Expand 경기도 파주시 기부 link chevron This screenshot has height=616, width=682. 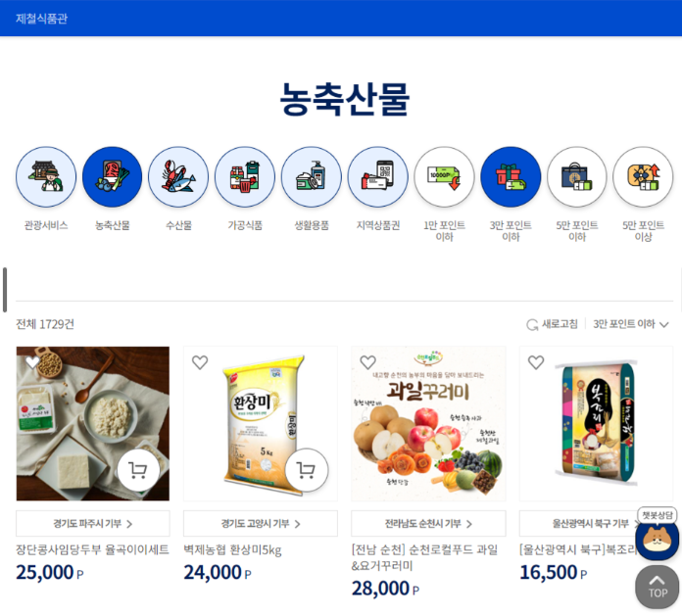click(129, 524)
